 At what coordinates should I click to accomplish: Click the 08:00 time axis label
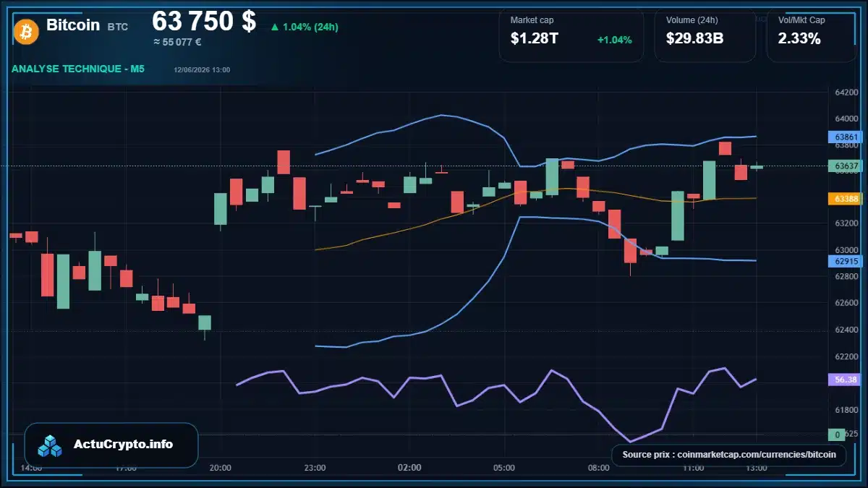(x=599, y=468)
